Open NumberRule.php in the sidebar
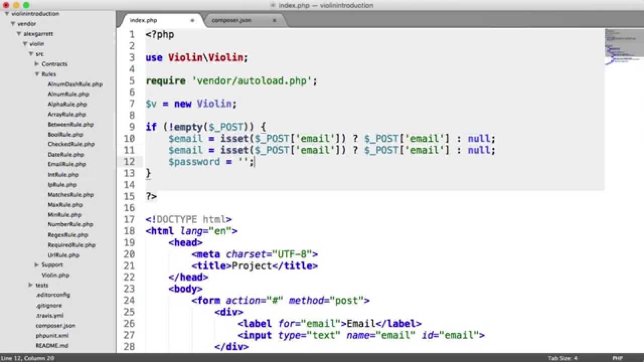This screenshot has height=362, width=644. click(70, 224)
